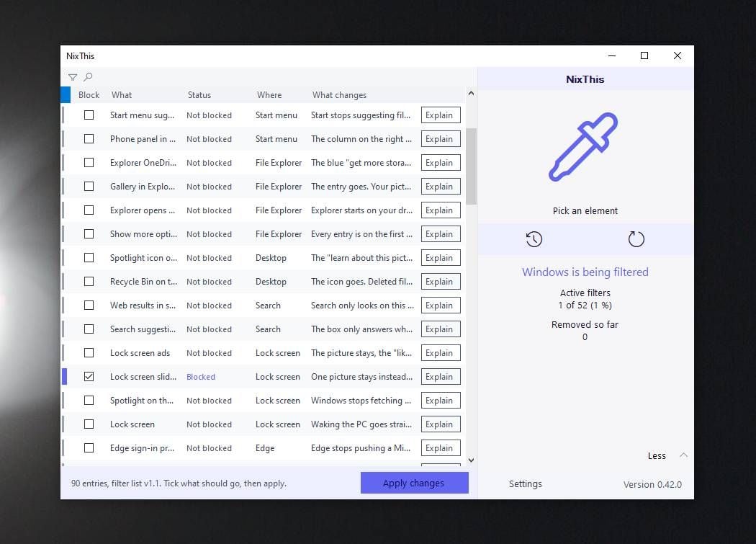The height and width of the screenshot is (544, 756).
Task: Collapse panel with the Less chevron
Action: pyautogui.click(x=683, y=455)
